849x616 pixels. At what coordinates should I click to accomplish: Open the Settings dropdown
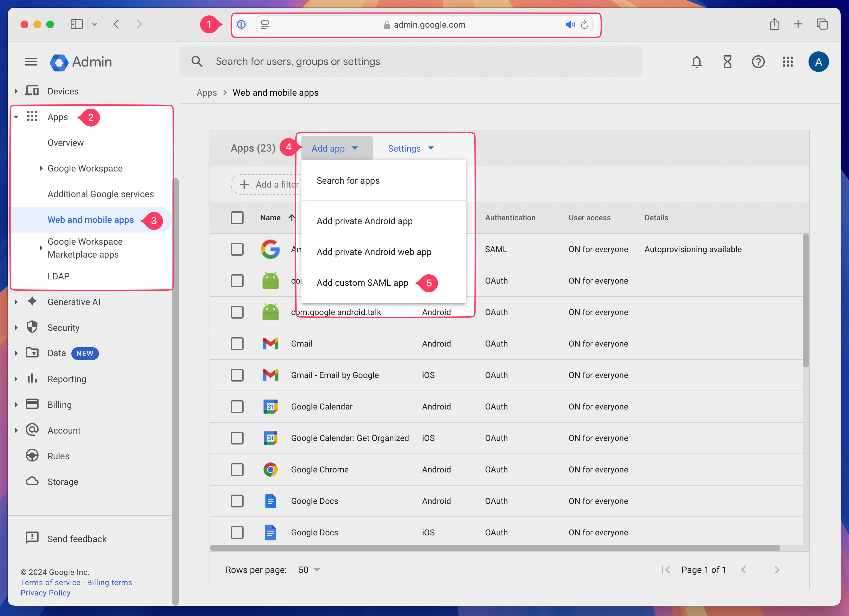(x=411, y=149)
